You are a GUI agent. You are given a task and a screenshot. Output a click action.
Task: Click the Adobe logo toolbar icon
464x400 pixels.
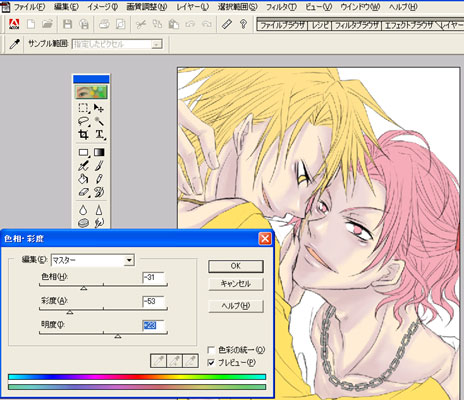(14, 24)
